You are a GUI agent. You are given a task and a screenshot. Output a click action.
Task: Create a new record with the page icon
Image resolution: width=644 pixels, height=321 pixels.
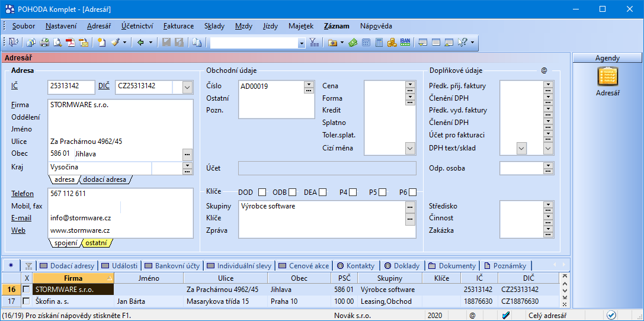(x=102, y=42)
